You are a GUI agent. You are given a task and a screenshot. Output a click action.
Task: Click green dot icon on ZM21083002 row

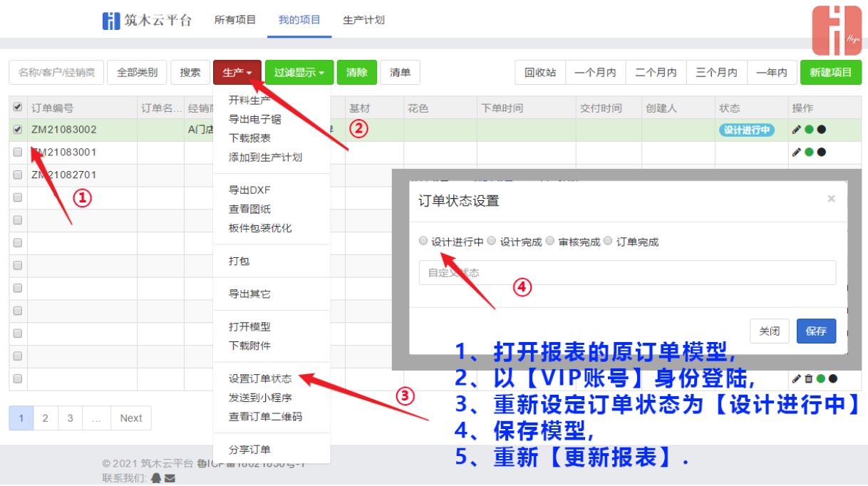coord(810,131)
